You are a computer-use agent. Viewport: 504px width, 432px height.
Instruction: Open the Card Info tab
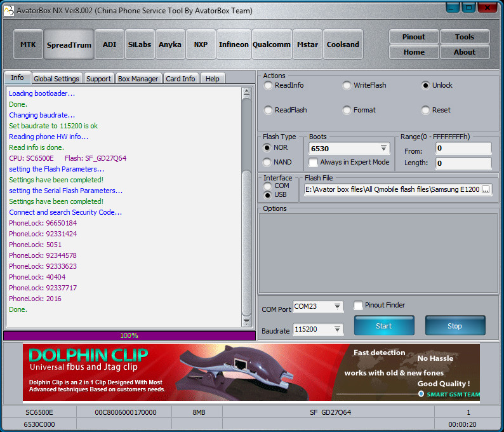pos(180,79)
